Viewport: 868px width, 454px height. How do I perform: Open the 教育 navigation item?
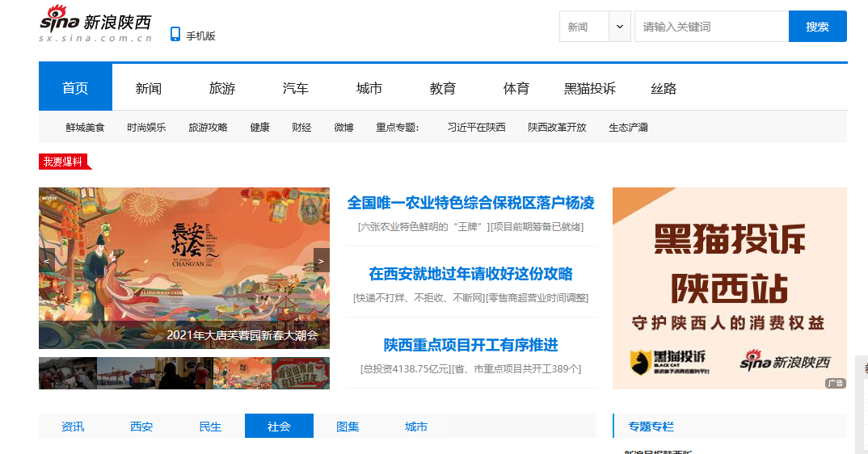click(443, 88)
